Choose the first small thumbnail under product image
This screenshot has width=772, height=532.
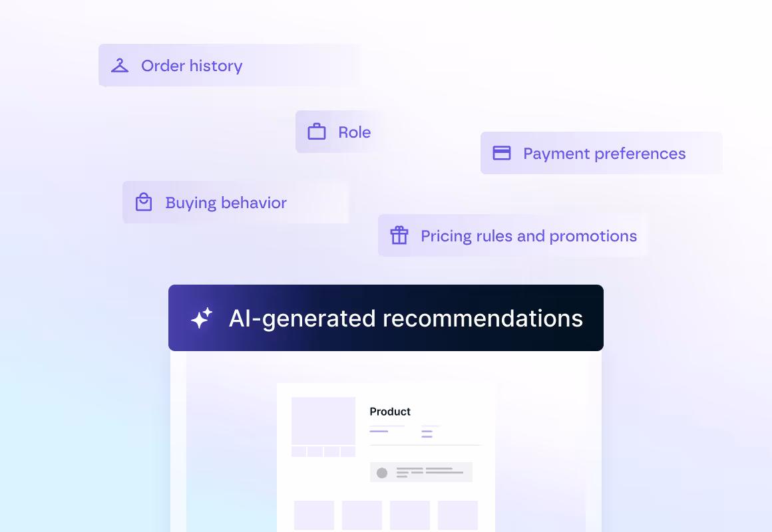click(299, 452)
